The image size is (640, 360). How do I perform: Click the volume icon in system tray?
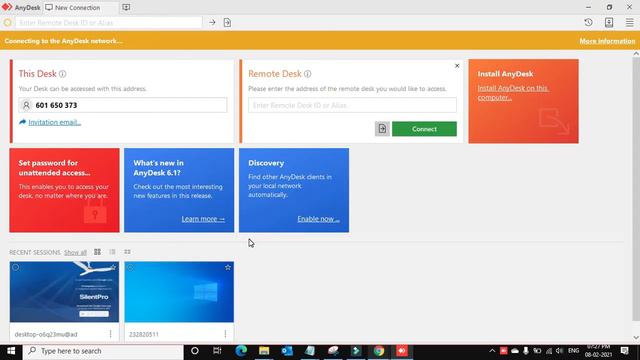click(560, 351)
